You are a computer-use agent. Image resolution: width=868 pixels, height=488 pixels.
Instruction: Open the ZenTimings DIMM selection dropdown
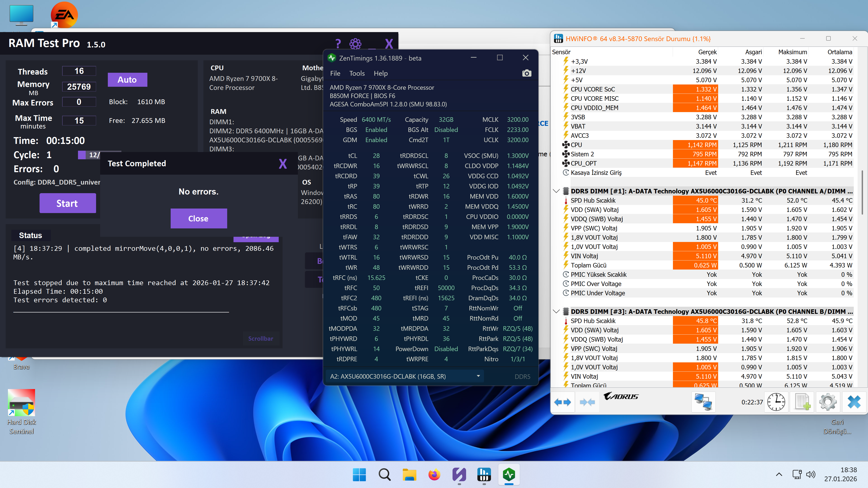[x=404, y=376]
